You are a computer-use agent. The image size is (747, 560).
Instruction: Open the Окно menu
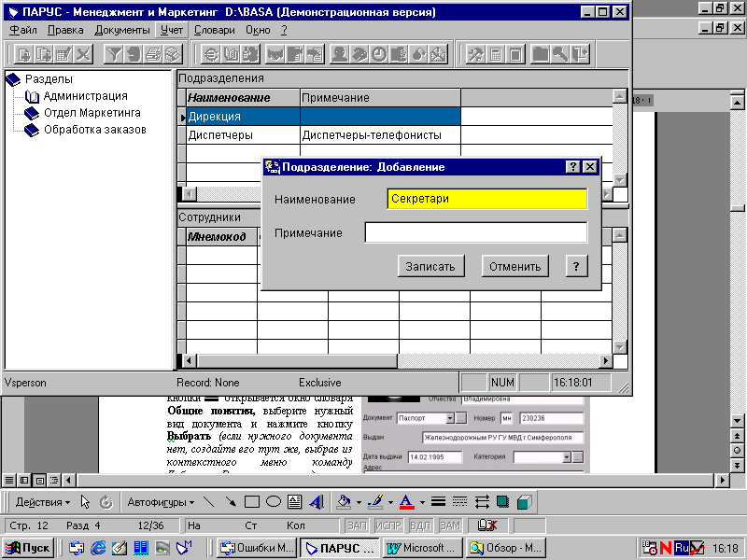click(x=258, y=30)
